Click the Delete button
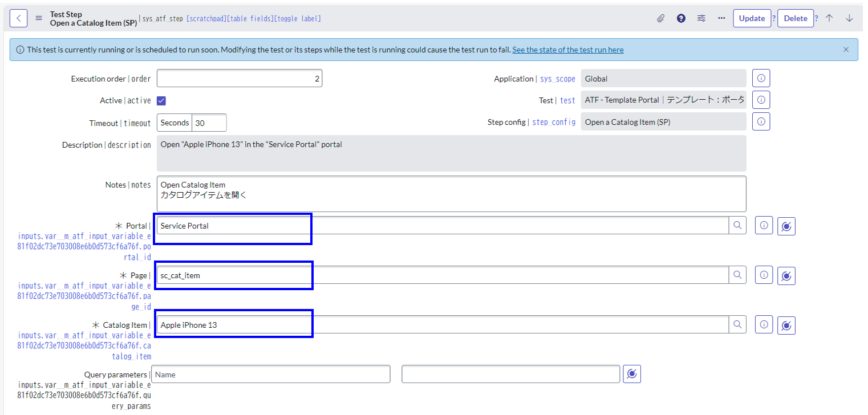Screen dimensions: 868x415 [x=795, y=18]
